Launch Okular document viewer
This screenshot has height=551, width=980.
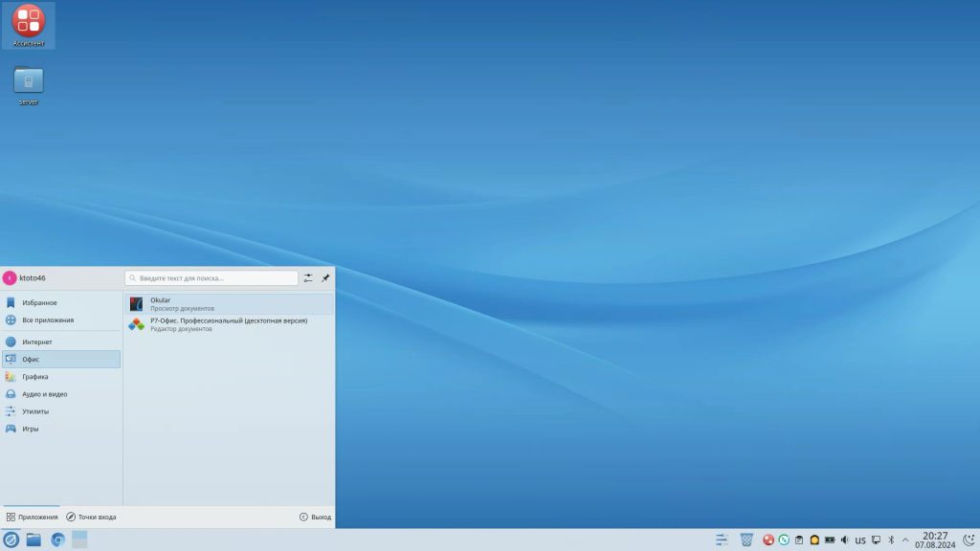click(x=229, y=303)
